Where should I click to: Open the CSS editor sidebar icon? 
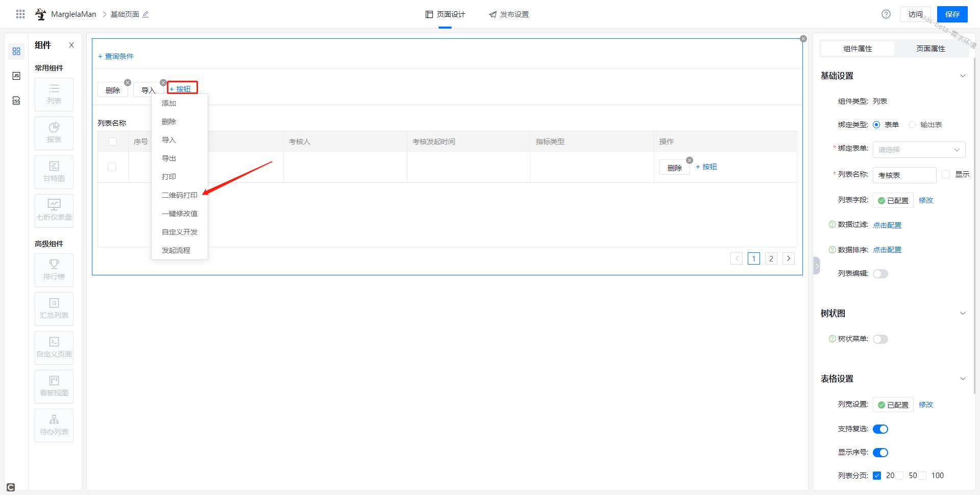tap(16, 101)
